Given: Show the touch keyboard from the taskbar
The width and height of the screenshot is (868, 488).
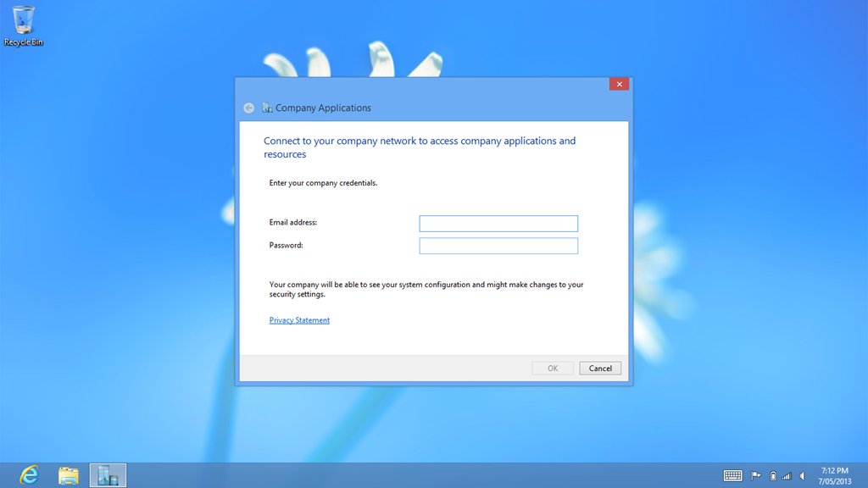Looking at the screenshot, I should (732, 476).
